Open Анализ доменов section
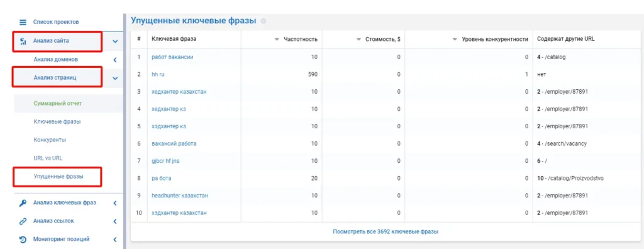The image size is (644, 249). pos(56,60)
